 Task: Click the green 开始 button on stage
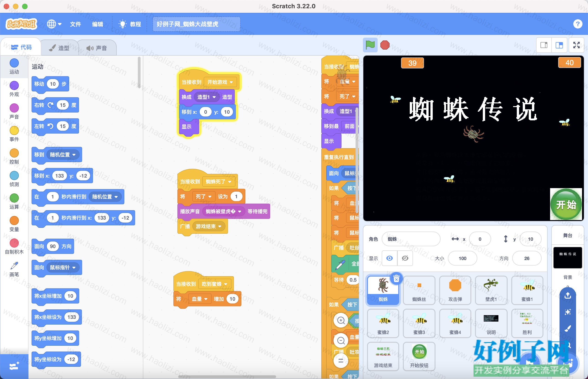pos(566,204)
